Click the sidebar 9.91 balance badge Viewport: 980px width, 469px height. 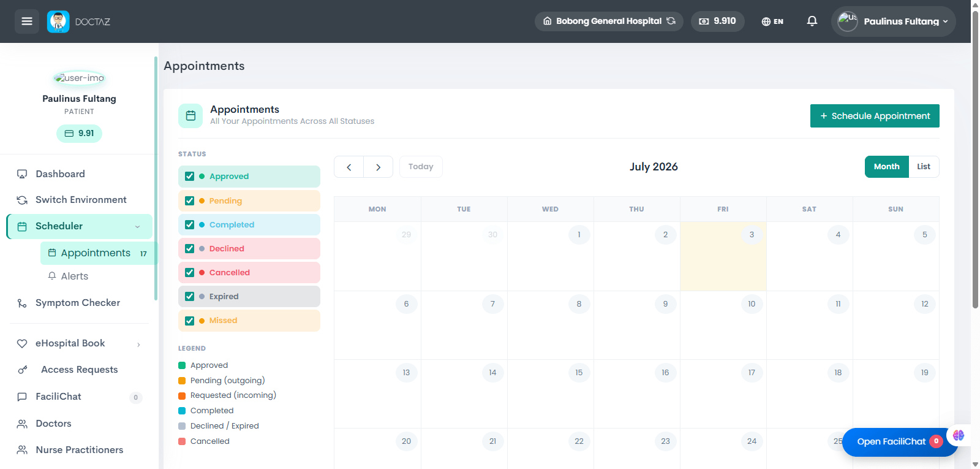pos(80,133)
